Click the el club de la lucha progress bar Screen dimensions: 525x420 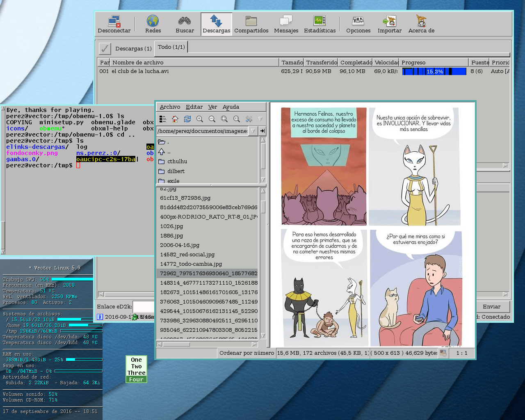click(x=434, y=71)
